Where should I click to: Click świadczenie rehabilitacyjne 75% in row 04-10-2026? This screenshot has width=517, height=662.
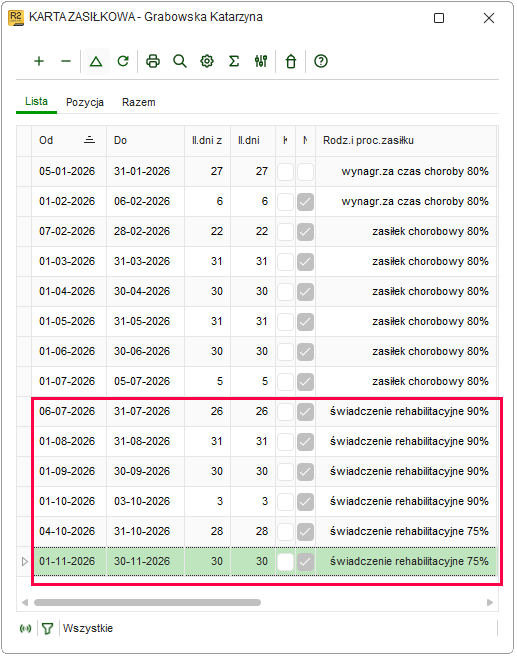pyautogui.click(x=409, y=531)
